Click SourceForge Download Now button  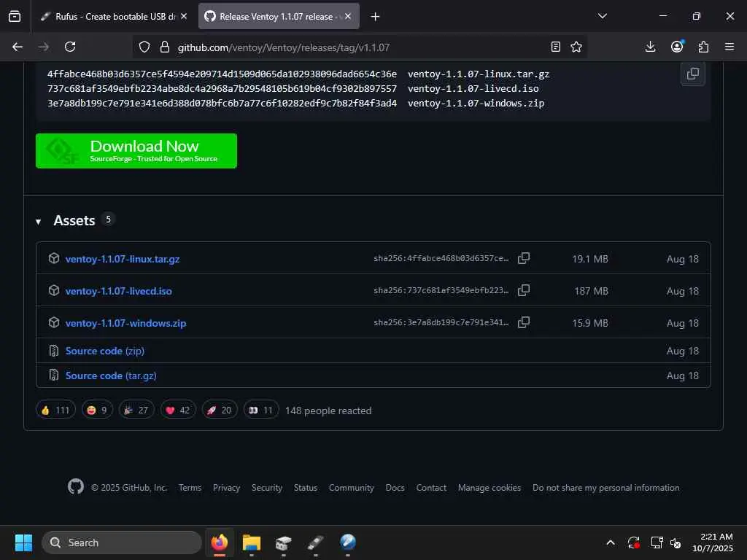(x=136, y=151)
